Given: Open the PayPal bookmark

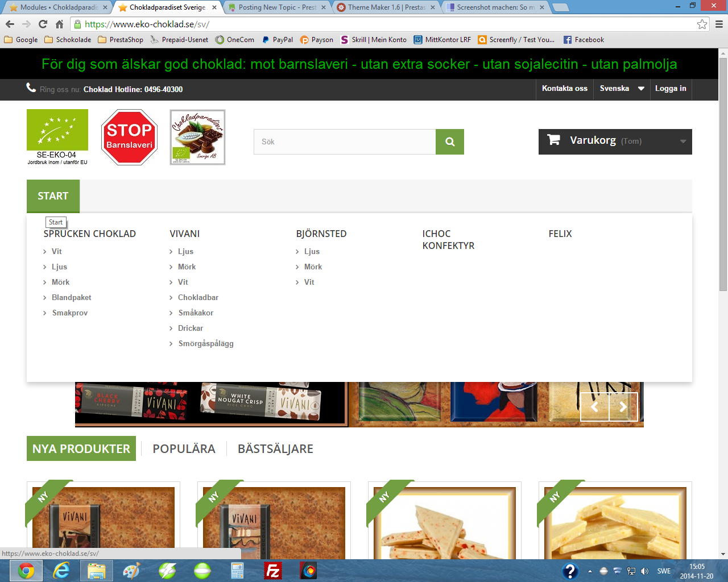Looking at the screenshot, I should pos(277,40).
